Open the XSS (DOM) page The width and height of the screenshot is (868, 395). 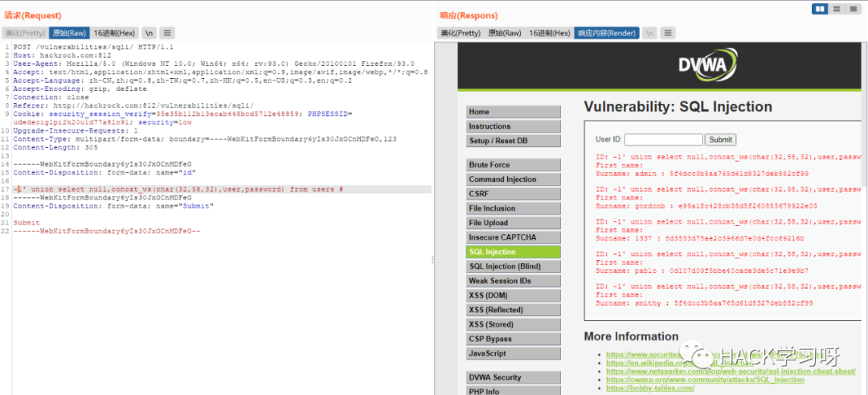[x=513, y=295]
